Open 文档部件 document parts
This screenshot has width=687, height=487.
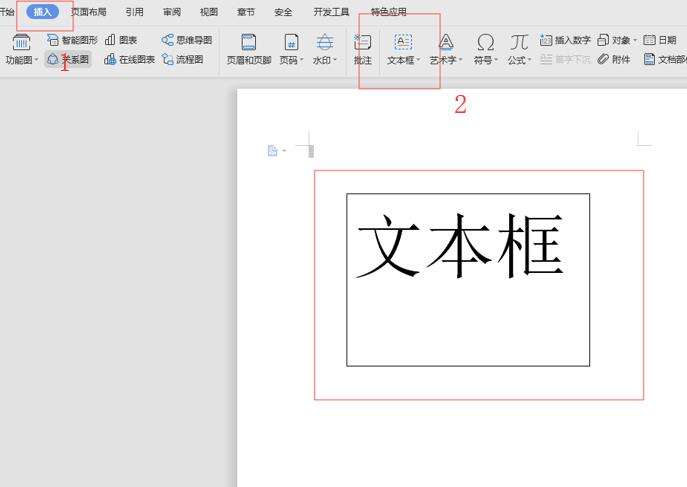(x=665, y=59)
